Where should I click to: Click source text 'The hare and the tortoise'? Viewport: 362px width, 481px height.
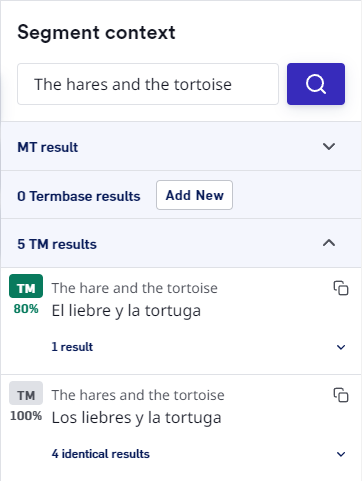coord(134,288)
